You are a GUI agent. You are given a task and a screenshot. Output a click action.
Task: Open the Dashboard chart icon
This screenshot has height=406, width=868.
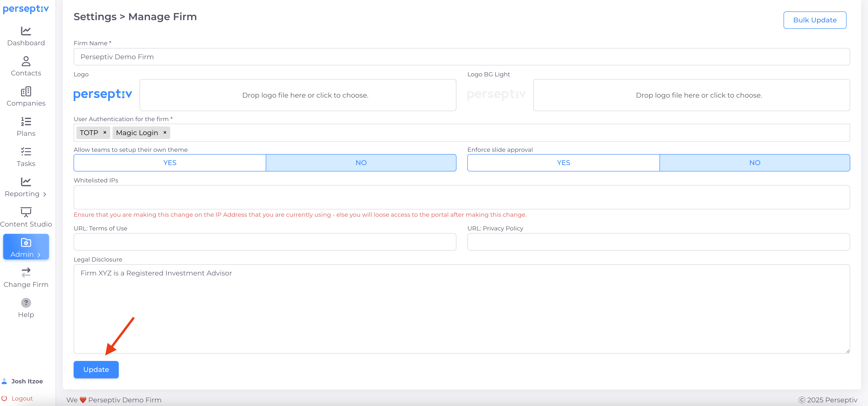coord(26,31)
